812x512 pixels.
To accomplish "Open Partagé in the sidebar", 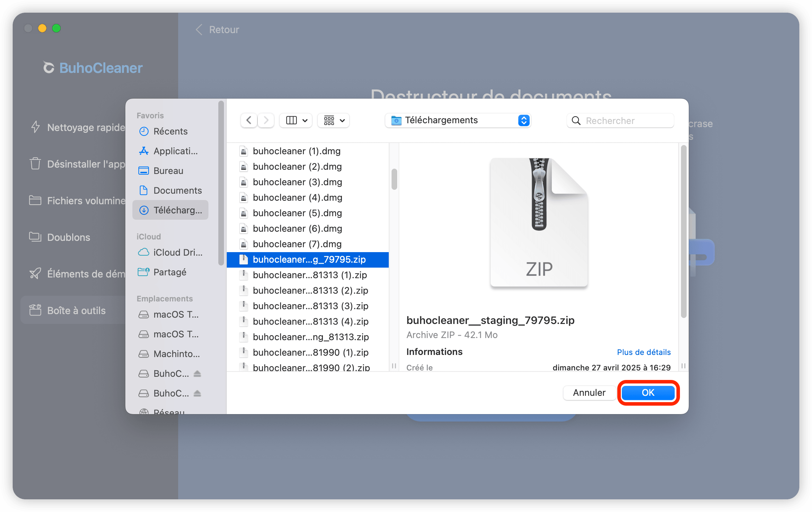I will point(170,272).
